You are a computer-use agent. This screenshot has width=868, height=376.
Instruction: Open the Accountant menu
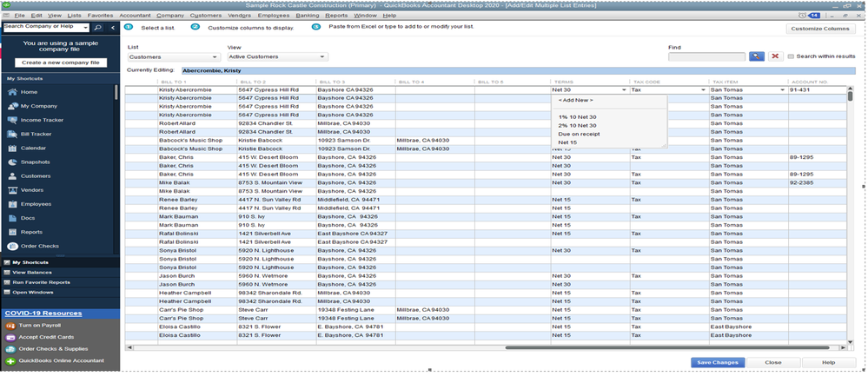click(x=135, y=16)
